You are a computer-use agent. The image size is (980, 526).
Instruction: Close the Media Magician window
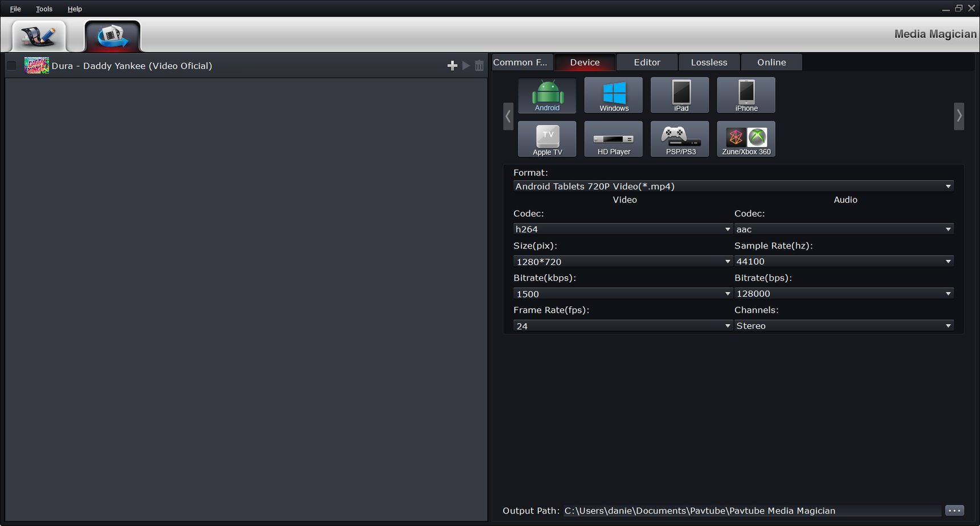click(971, 8)
